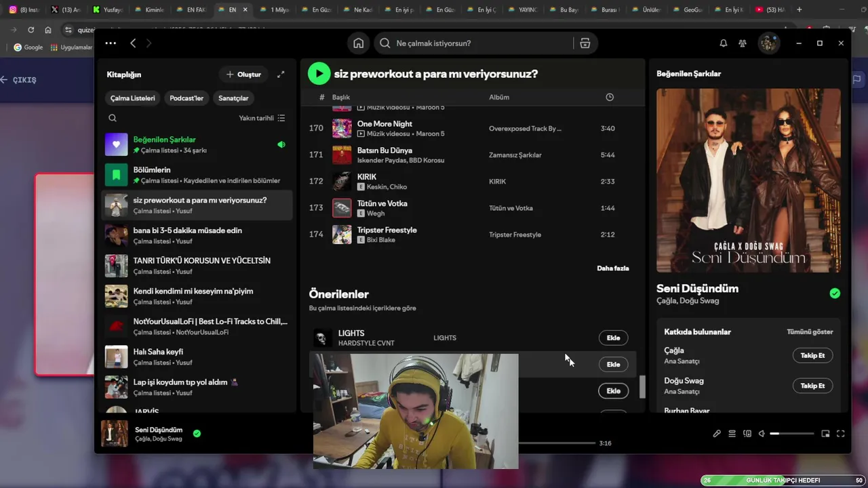868x488 pixels.
Task: Click ÇIKIŞ link on web page
Action: coord(19,80)
